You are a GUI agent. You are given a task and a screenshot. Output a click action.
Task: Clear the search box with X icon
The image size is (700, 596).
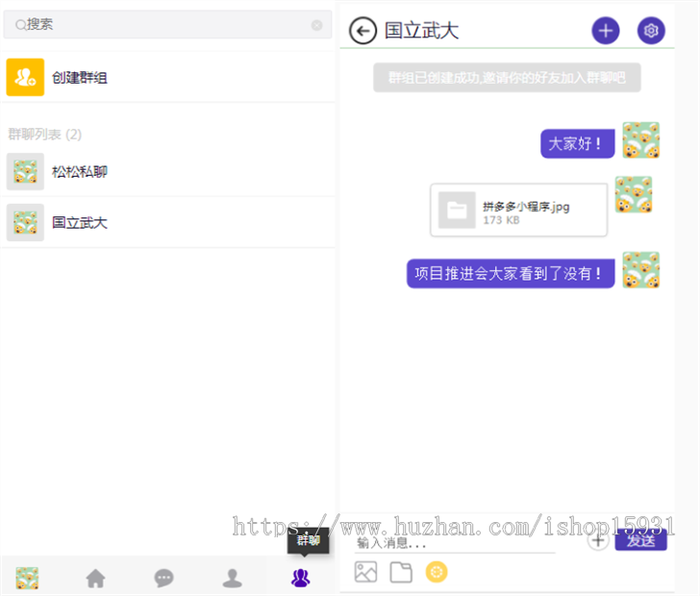coord(316,25)
